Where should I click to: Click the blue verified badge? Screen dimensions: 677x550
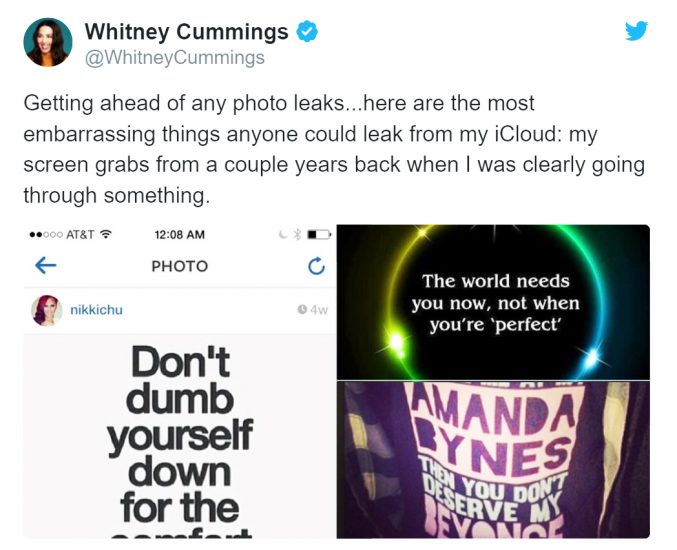pos(307,32)
